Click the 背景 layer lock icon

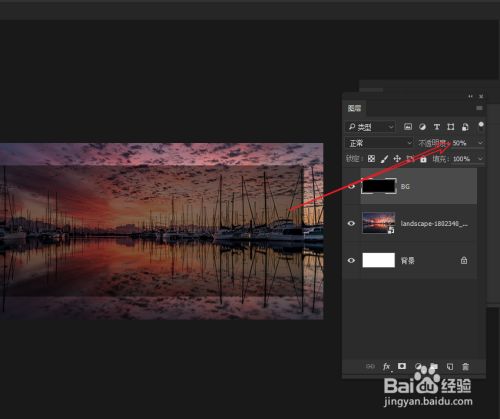[464, 260]
